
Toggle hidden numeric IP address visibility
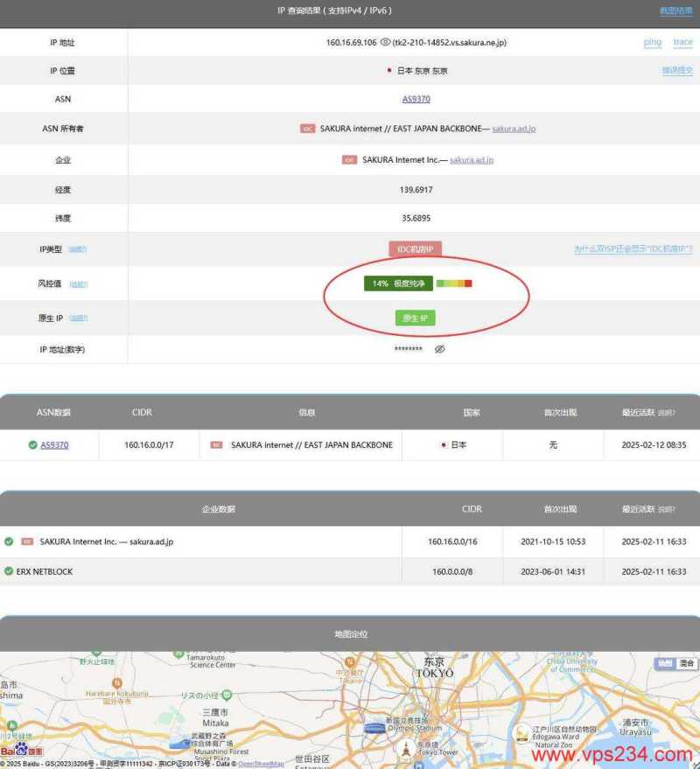point(440,349)
